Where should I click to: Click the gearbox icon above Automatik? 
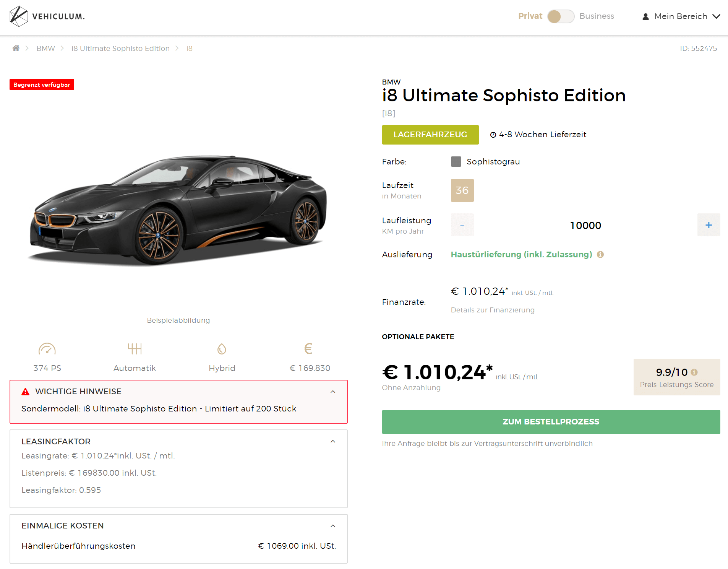pos(135,349)
